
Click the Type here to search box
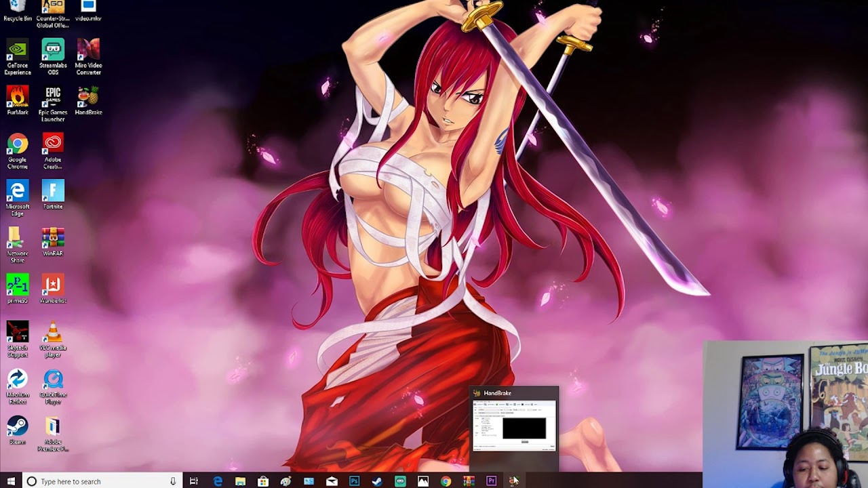pos(102,481)
